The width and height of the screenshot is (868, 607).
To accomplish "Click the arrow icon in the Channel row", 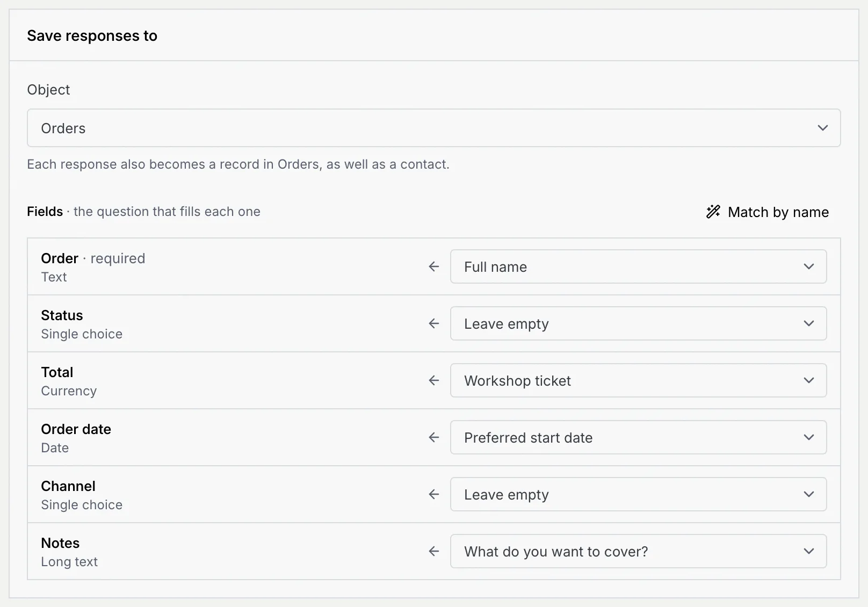I will 434,494.
